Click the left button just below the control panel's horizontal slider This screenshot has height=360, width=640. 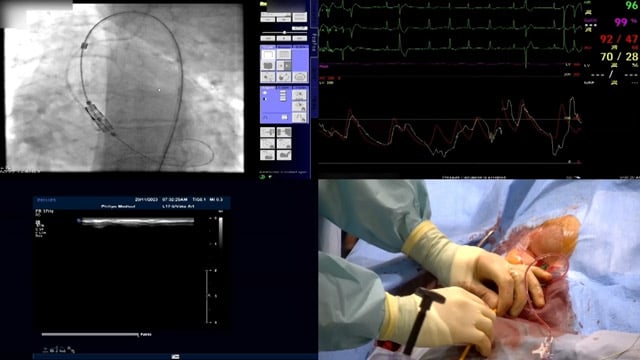[268, 38]
